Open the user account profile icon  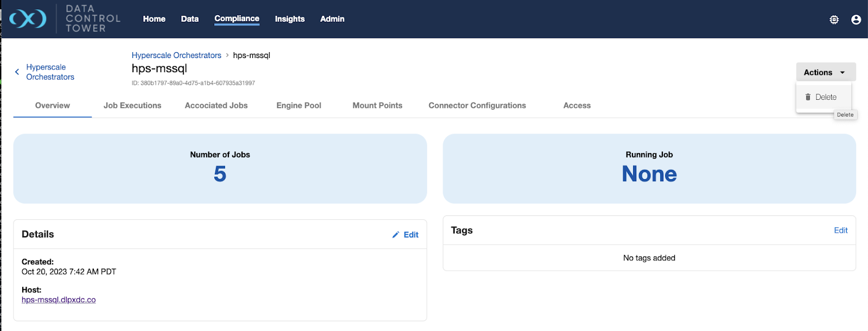[856, 20]
